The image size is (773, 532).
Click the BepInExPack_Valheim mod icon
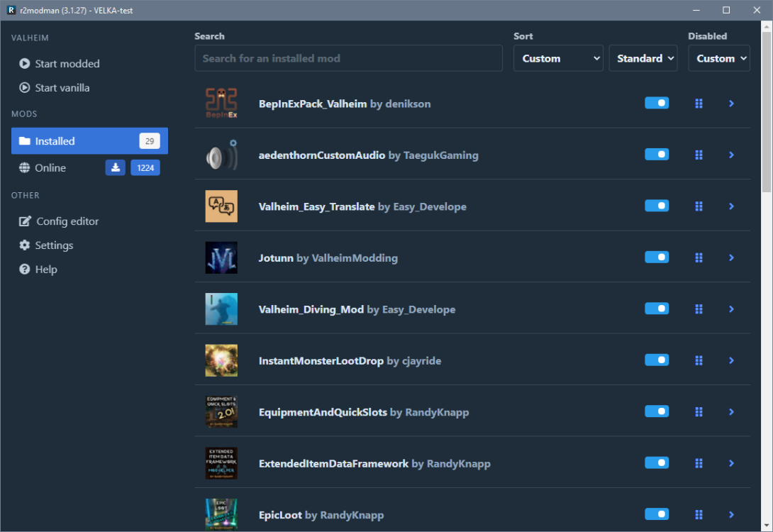pos(221,104)
